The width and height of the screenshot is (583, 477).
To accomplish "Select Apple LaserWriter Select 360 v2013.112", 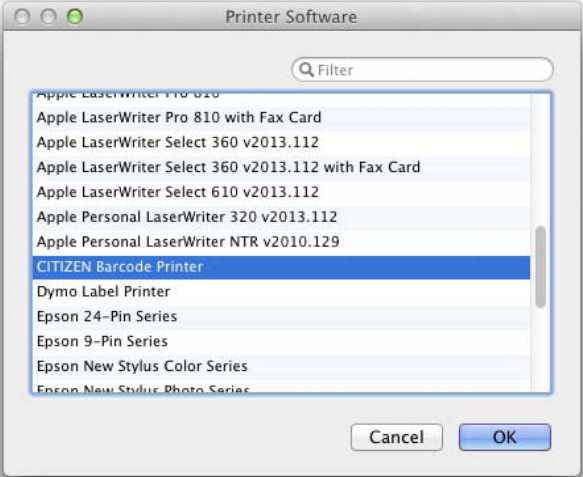I will tap(281, 142).
